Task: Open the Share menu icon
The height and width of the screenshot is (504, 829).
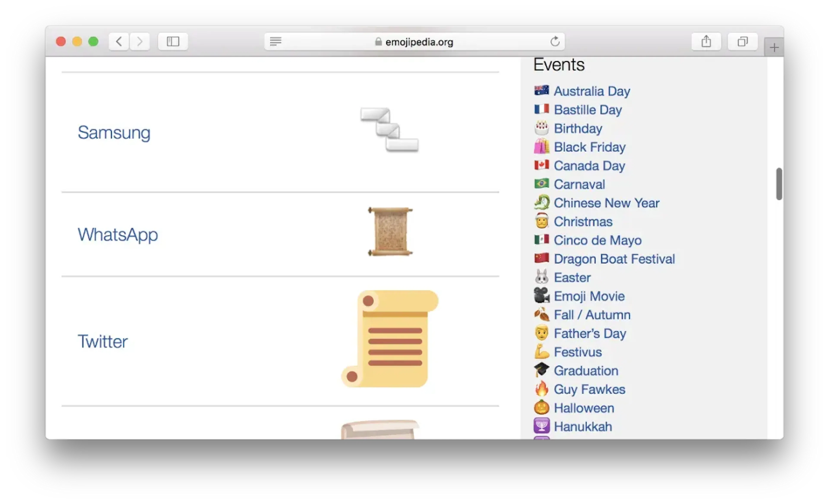Action: point(706,41)
